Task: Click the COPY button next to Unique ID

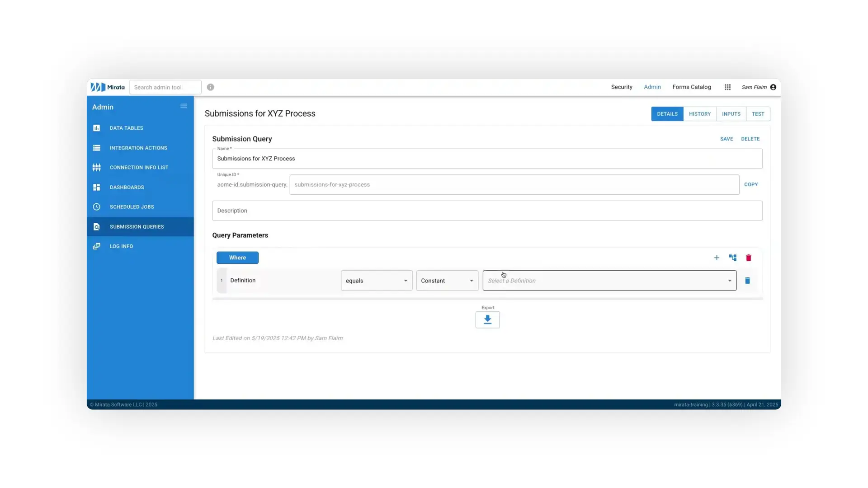Action: 750,184
